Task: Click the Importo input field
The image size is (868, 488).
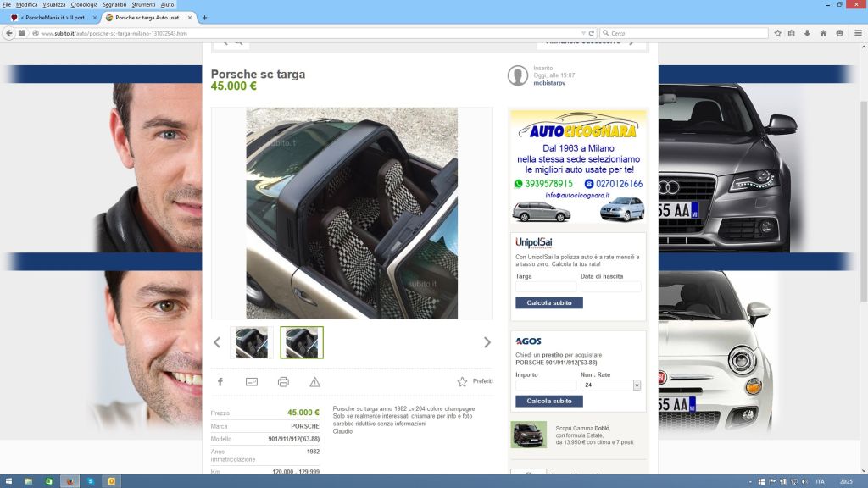Action: point(546,385)
